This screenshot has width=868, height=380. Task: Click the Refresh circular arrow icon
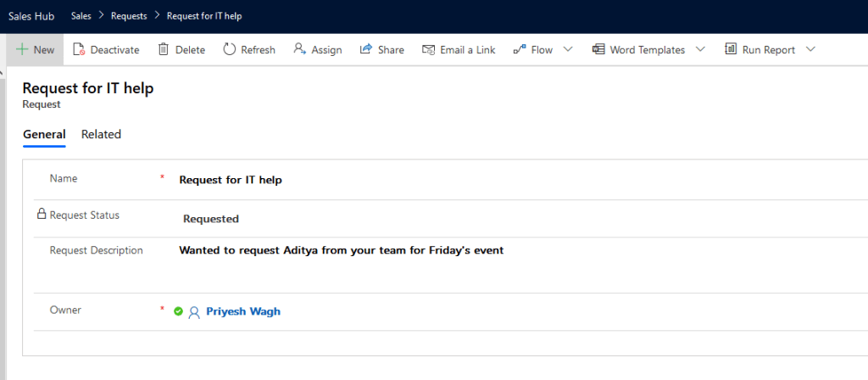[230, 49]
